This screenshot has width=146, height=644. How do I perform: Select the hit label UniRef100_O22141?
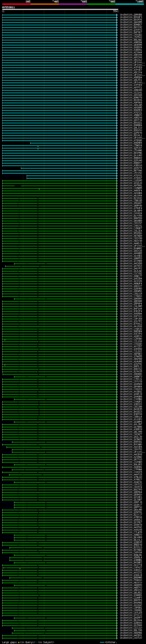[x=131, y=93]
